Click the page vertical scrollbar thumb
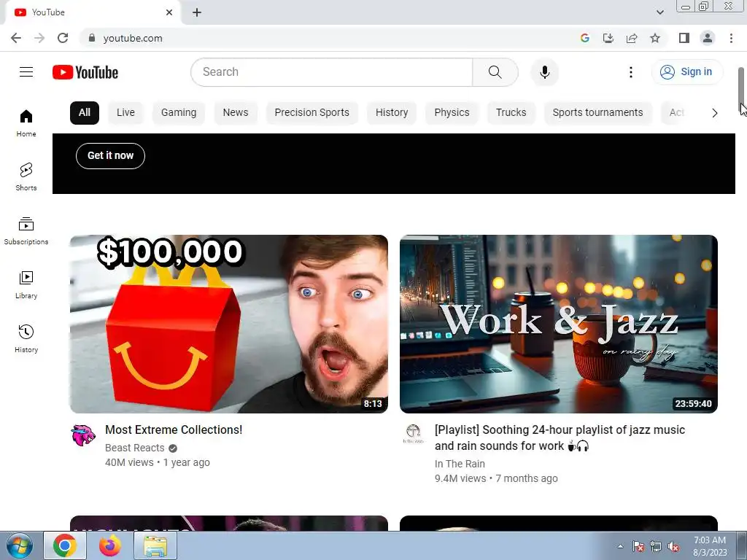The height and width of the screenshot is (560, 747). coord(741,88)
